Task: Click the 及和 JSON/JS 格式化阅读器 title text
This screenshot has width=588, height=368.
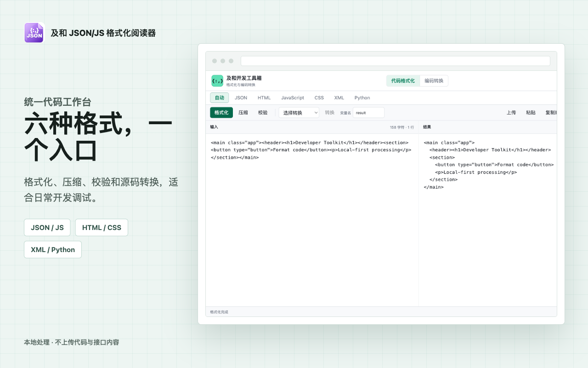Action: pyautogui.click(x=103, y=33)
